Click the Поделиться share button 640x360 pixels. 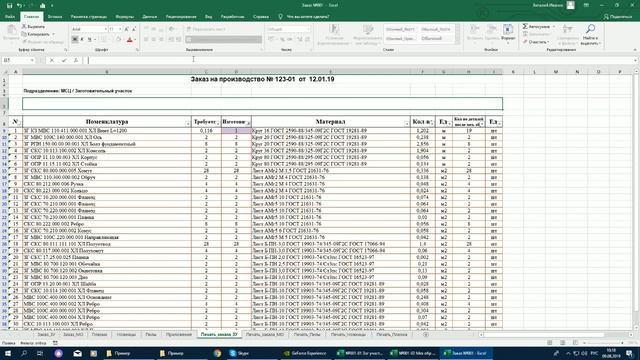pos(618,17)
